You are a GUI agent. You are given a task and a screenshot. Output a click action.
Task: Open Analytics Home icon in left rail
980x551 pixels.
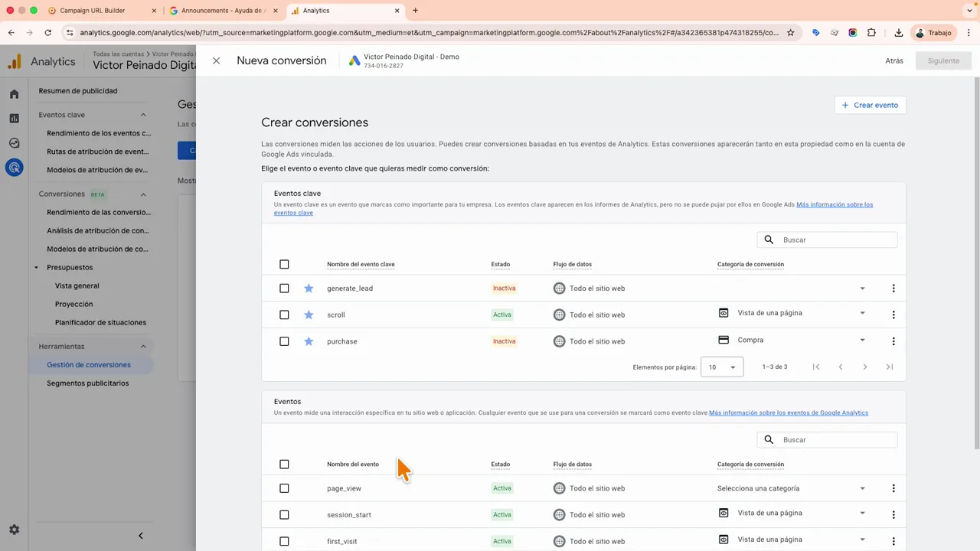pos(14,94)
